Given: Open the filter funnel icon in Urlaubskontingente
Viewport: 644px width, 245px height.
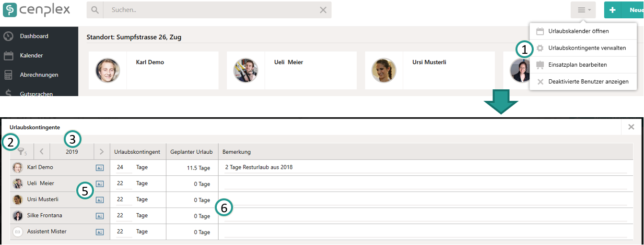Looking at the screenshot, I should (22, 152).
